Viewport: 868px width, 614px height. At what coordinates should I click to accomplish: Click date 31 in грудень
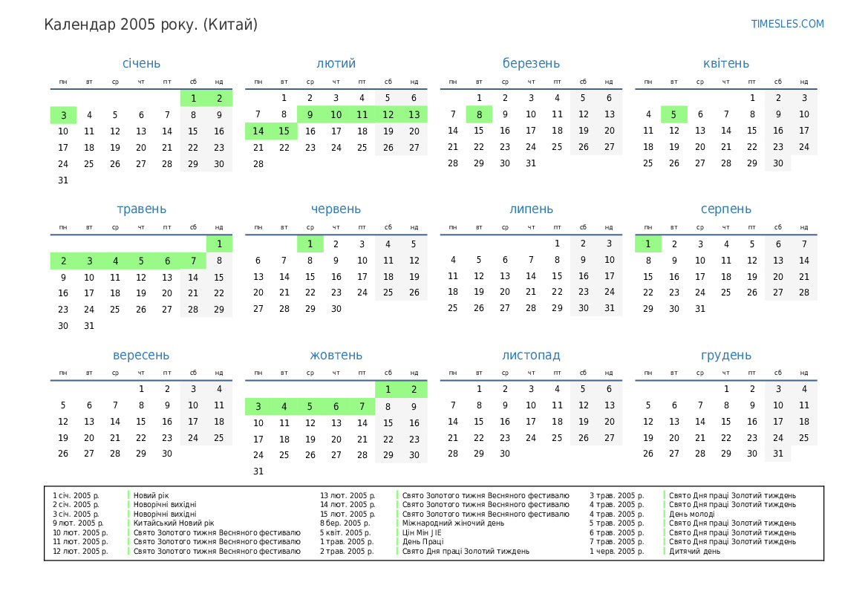pyautogui.click(x=777, y=454)
